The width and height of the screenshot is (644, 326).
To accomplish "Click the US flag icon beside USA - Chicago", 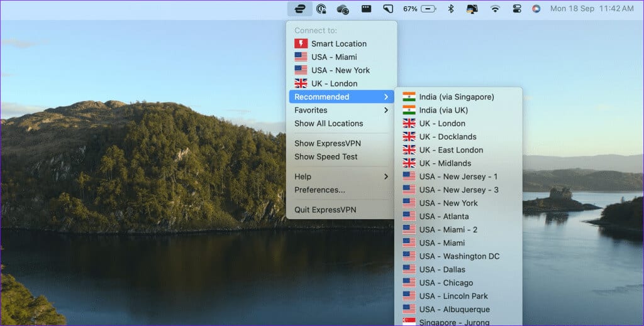I will pyautogui.click(x=409, y=283).
